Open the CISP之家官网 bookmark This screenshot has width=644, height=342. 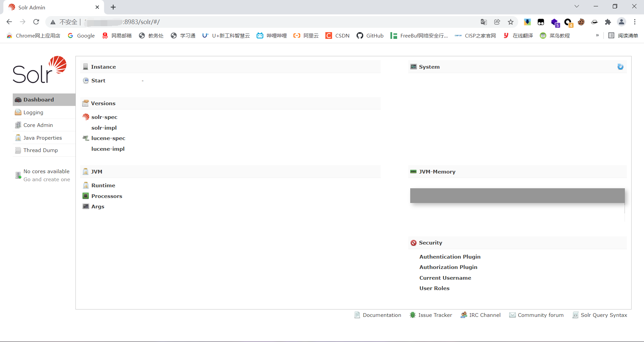coord(475,36)
